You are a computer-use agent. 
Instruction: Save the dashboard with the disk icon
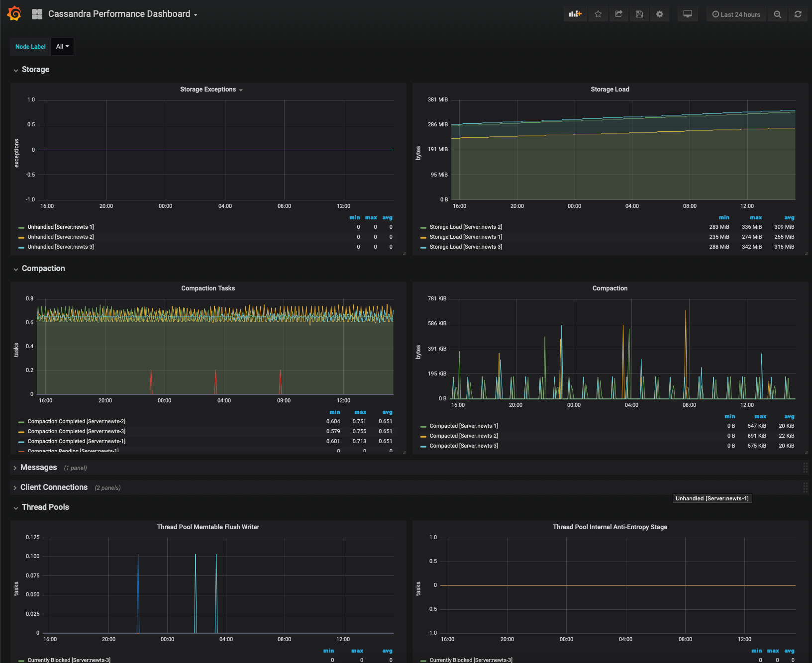[639, 14]
